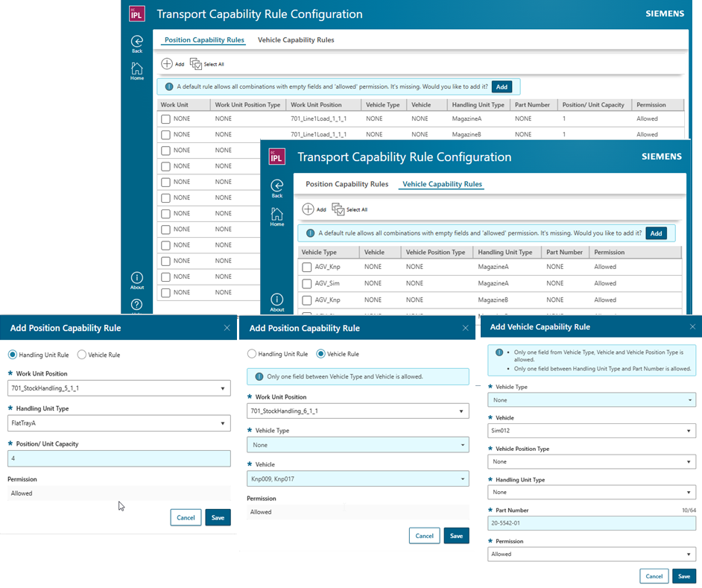Switch to Vehicle Capability Rules tab in back window
702x588 pixels.
[296, 39]
